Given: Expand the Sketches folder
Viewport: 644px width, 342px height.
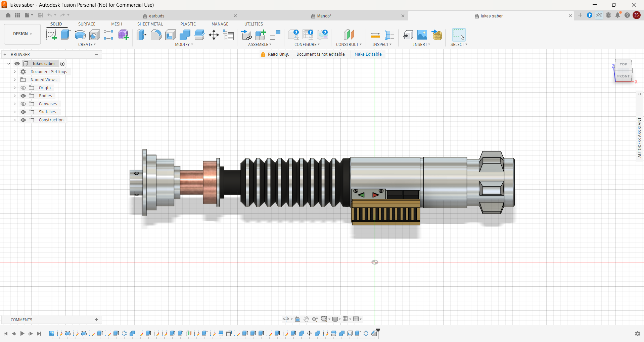Looking at the screenshot, I should pos(15,112).
